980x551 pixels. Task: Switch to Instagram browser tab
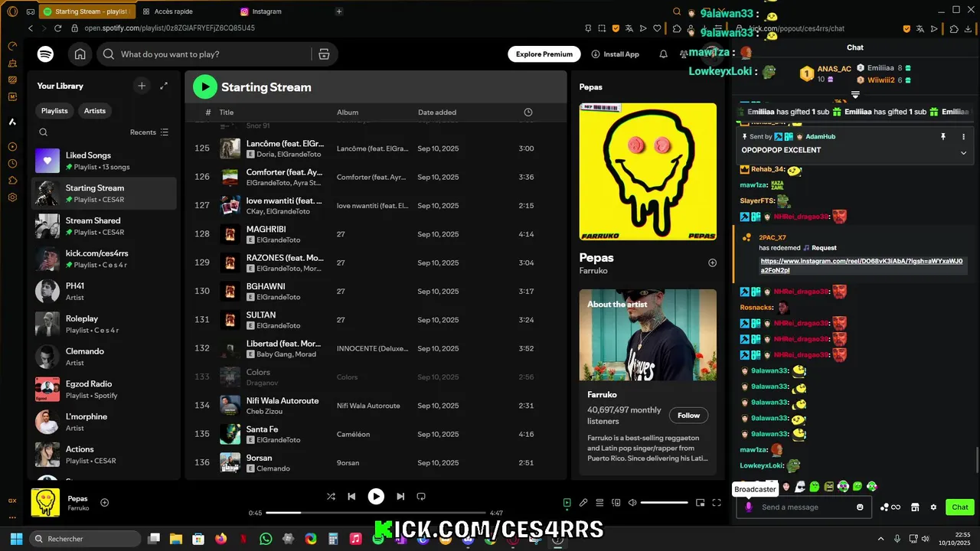267,11
